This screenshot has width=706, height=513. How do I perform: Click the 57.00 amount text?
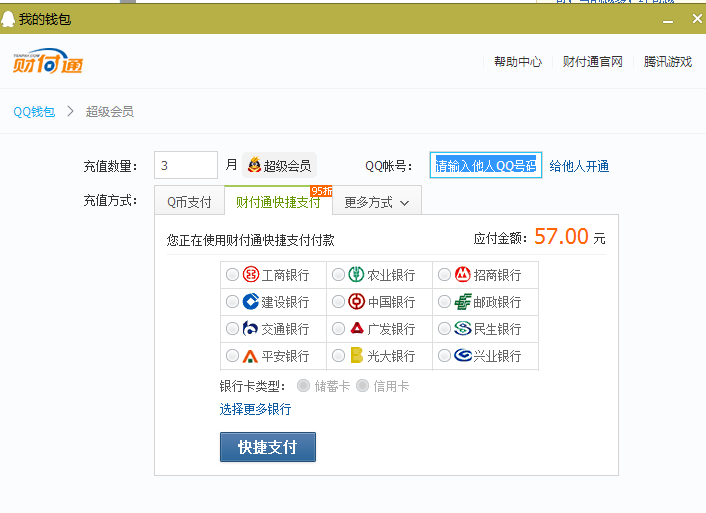[x=561, y=236]
